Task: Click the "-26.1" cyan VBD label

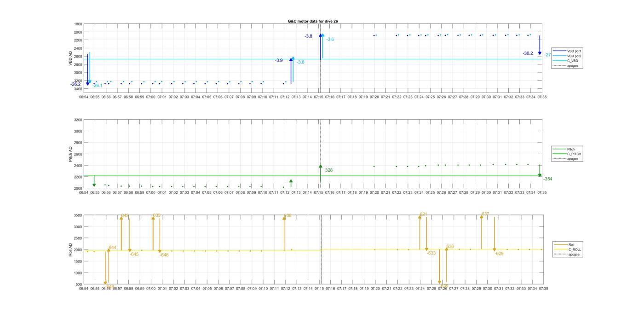Action: point(98,86)
